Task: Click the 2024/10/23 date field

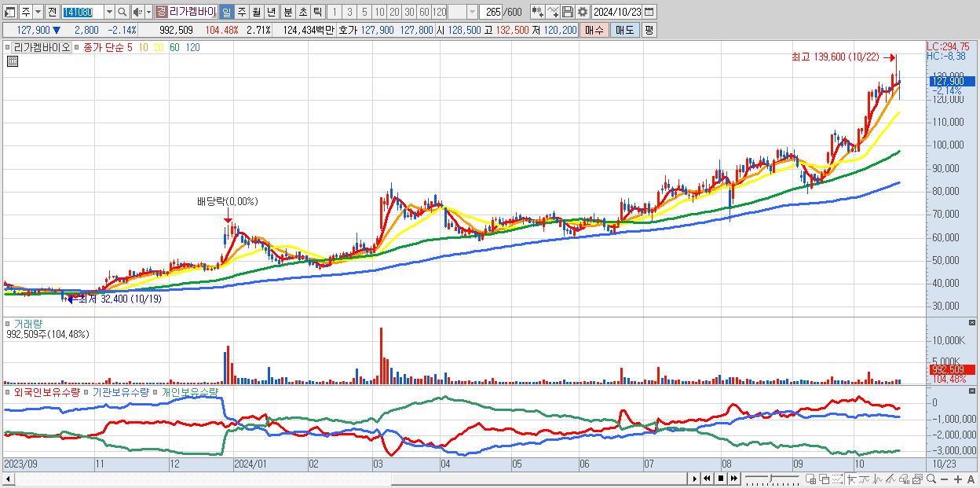Action: pyautogui.click(x=617, y=12)
